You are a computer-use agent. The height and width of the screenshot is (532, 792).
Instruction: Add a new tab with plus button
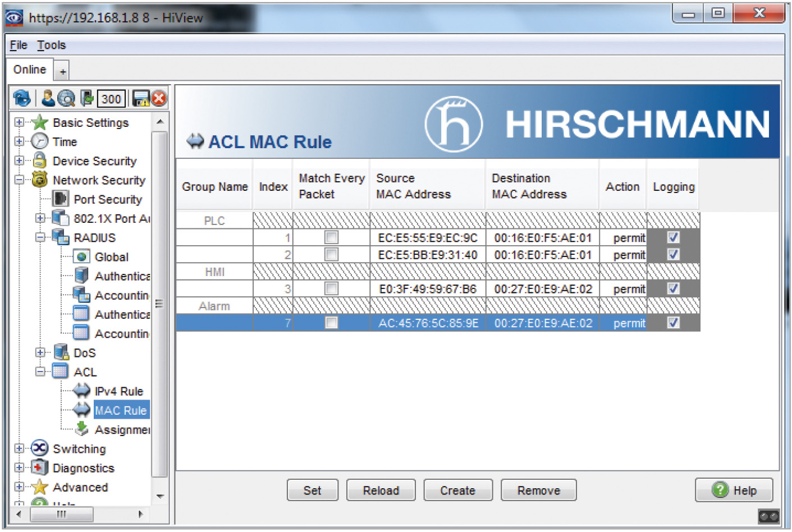pyautogui.click(x=62, y=71)
